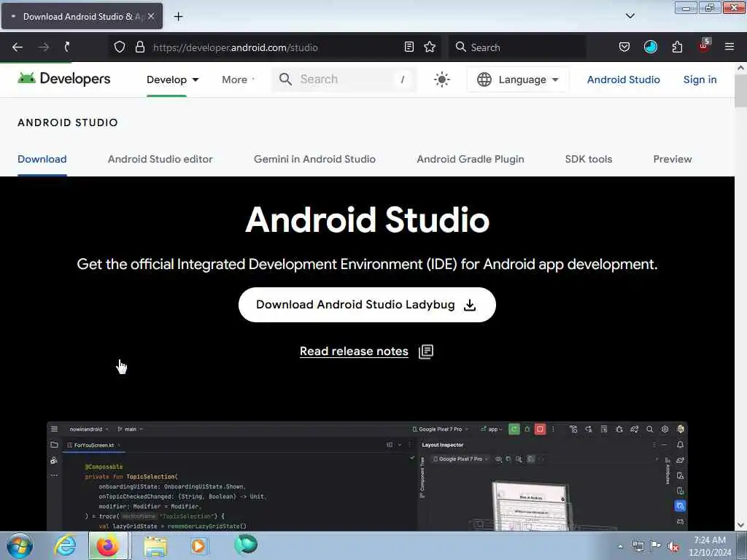Click the Firefox Search box
The image size is (747, 560).
[517, 47]
